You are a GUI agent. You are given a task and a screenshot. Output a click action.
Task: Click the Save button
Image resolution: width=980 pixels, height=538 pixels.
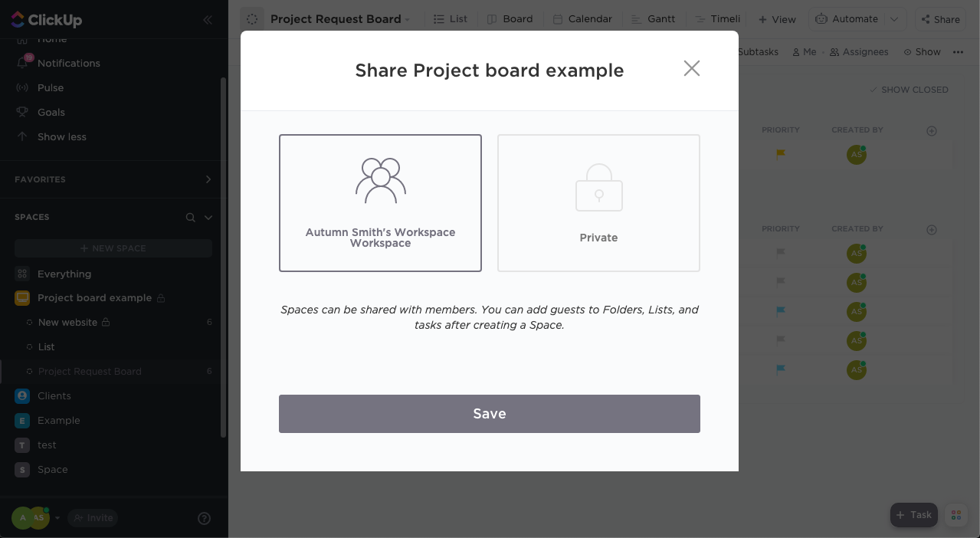(489, 414)
